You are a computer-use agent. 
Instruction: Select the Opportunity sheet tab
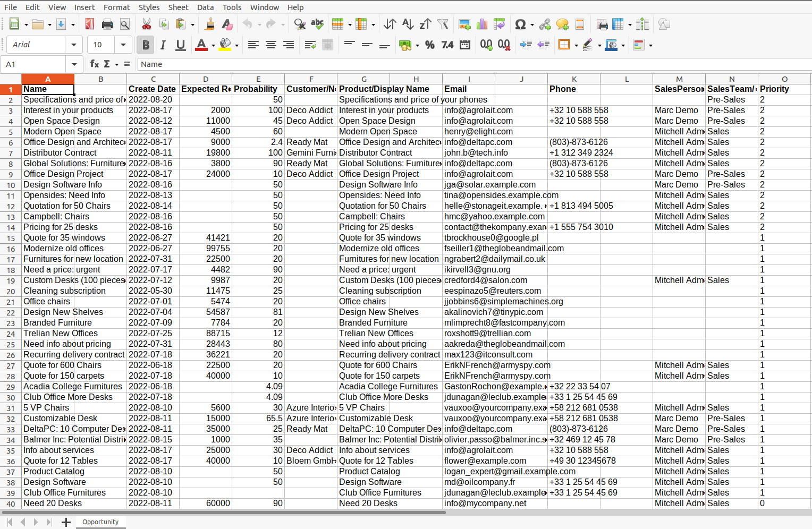click(x=100, y=522)
